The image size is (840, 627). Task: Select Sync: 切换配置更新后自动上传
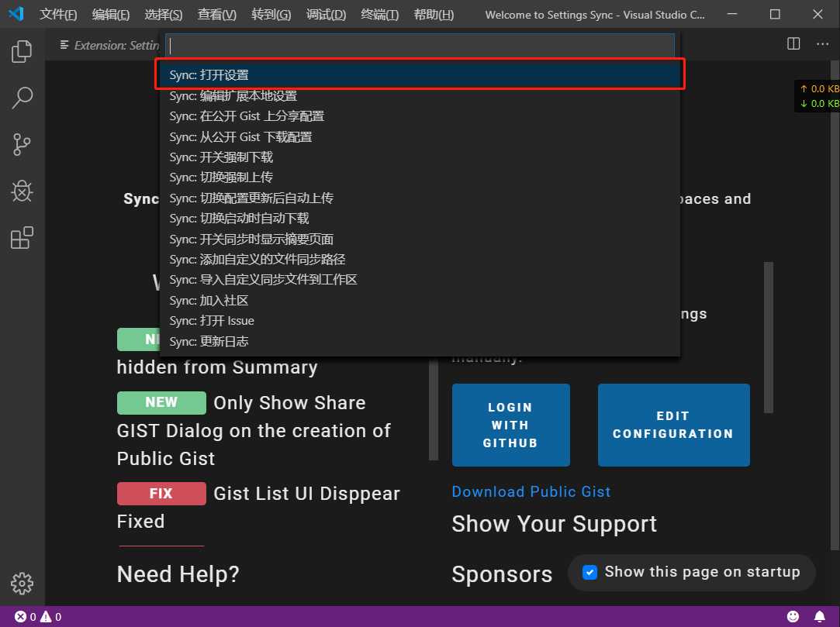point(420,198)
